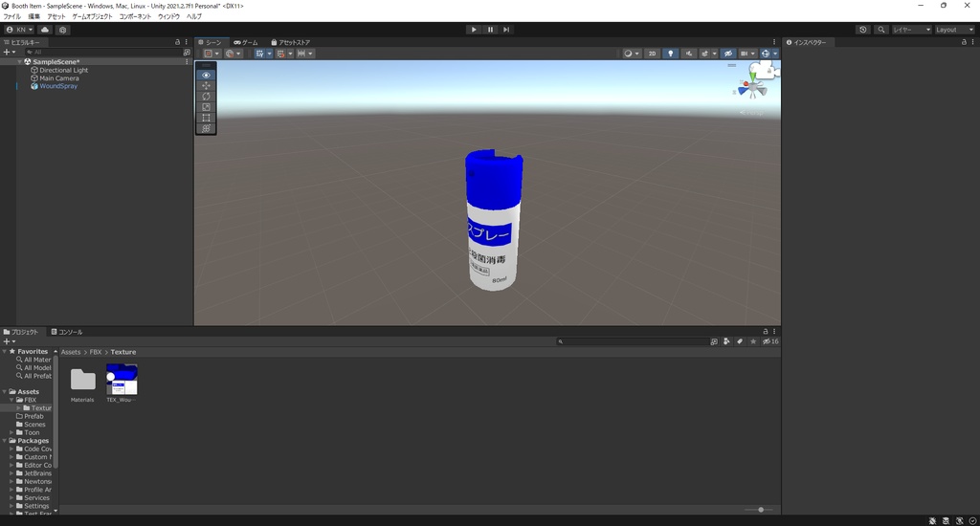Screen dimensions: 980x526
Task: Click the favorites star icon in Project
Action: click(753, 341)
